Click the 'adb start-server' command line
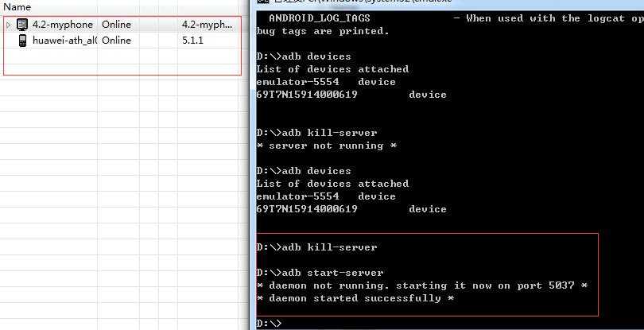This screenshot has width=644, height=330. (x=320, y=273)
